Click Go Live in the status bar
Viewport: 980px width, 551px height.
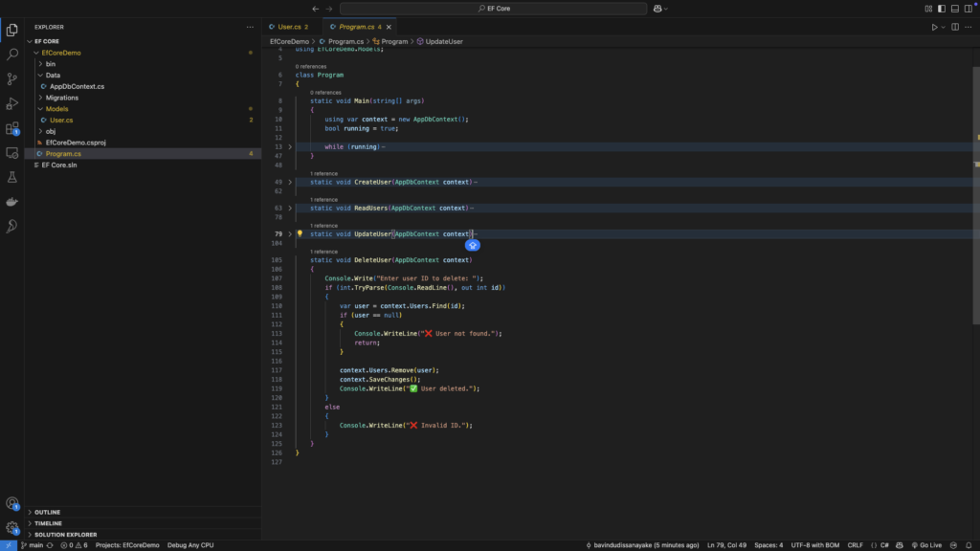926,545
